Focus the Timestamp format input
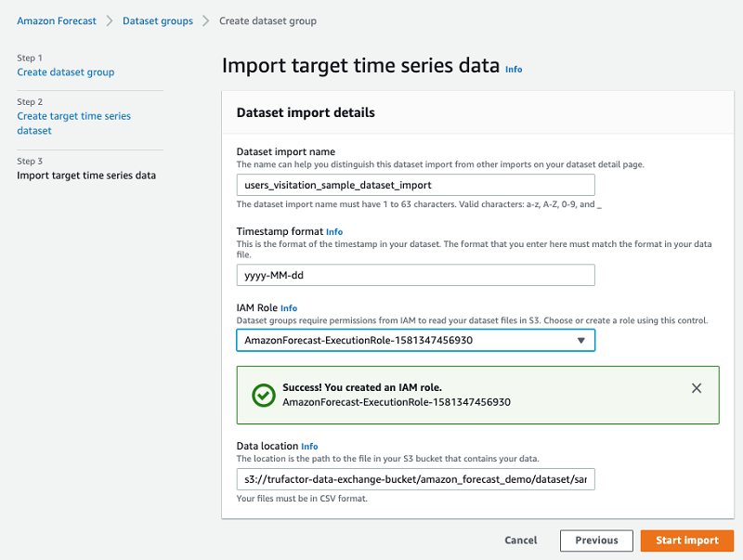The image size is (743, 560). (415, 275)
